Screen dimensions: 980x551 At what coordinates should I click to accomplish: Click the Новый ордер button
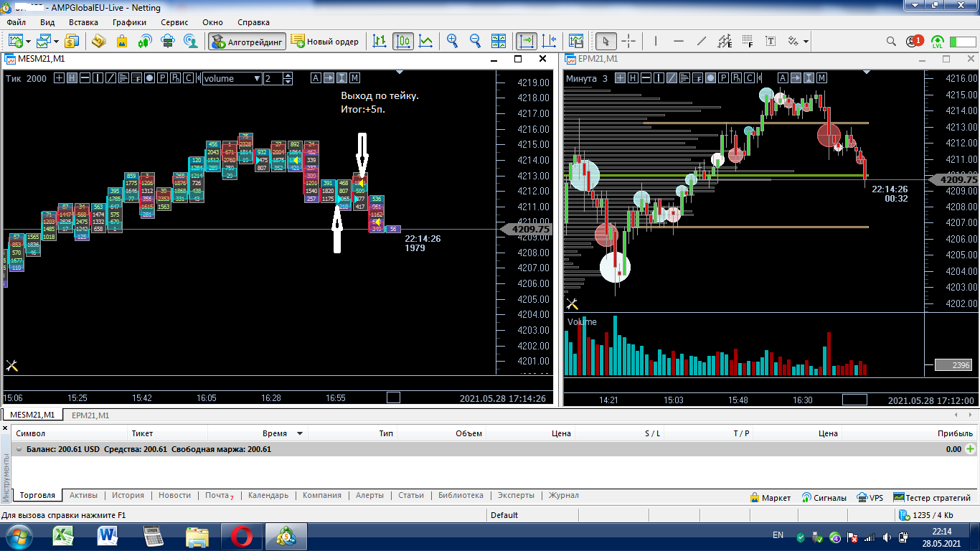point(325,42)
